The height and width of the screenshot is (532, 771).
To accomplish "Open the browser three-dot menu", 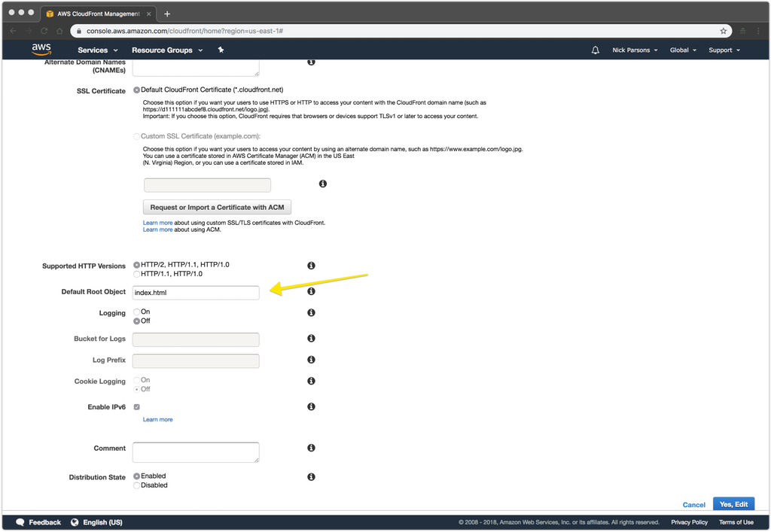I will point(758,31).
